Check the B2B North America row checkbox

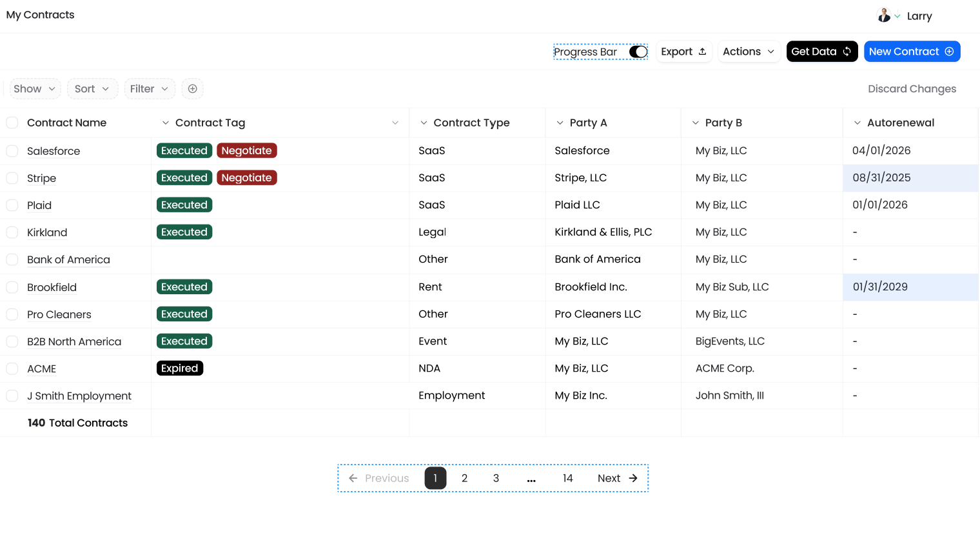12,341
